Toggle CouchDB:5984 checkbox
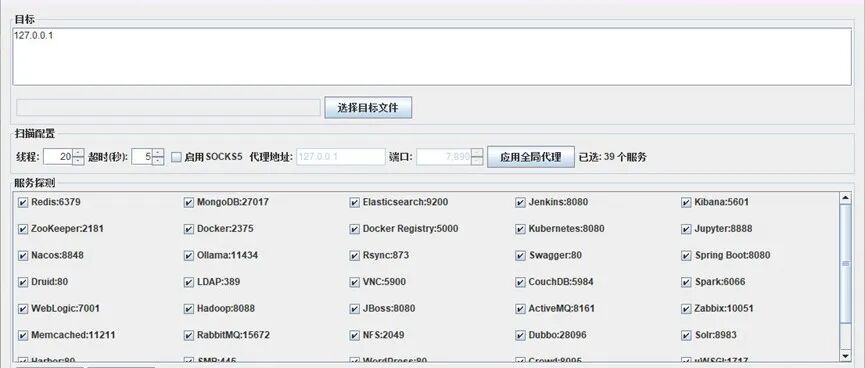This screenshot has width=865, height=368. point(520,282)
